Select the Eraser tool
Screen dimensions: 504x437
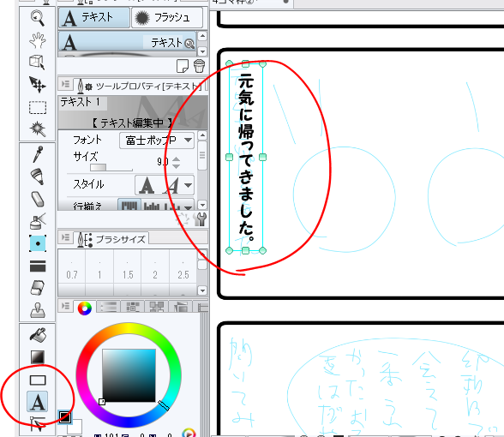point(38,288)
